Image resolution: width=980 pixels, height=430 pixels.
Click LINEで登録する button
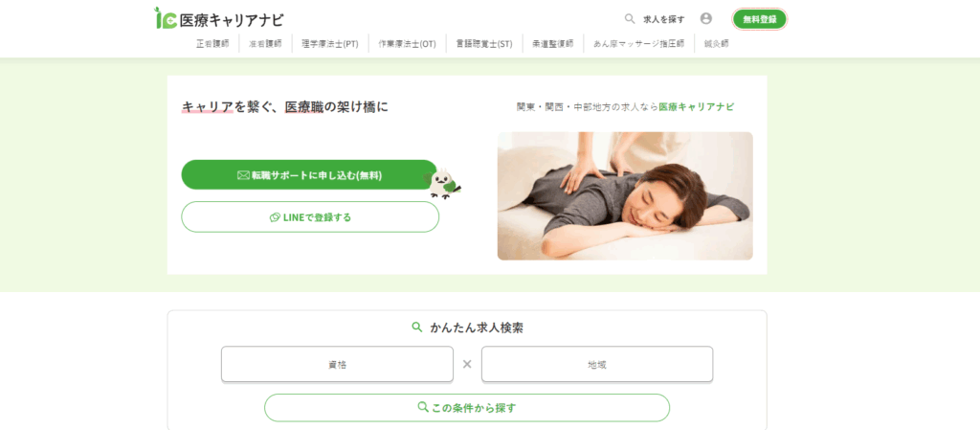coord(310,216)
